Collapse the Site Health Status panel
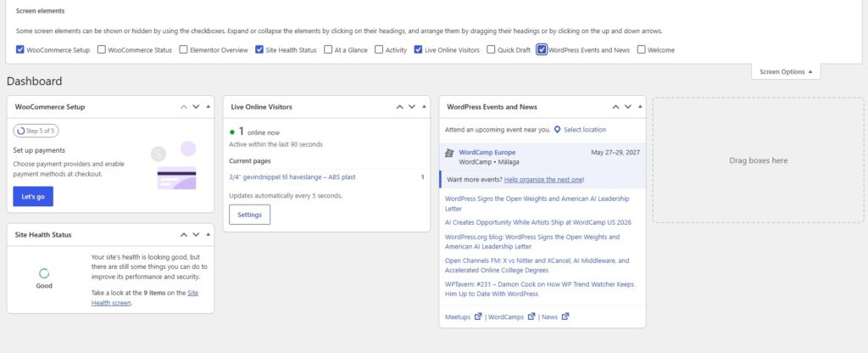The width and height of the screenshot is (868, 353). 209,235
